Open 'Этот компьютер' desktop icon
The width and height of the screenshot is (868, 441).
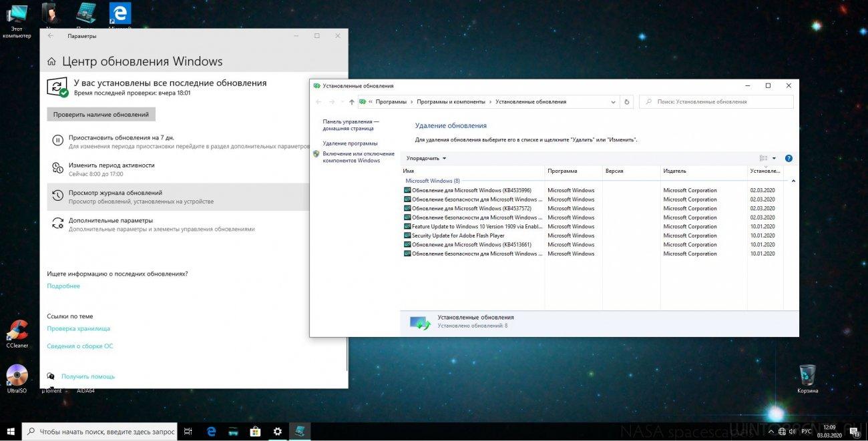tap(17, 20)
